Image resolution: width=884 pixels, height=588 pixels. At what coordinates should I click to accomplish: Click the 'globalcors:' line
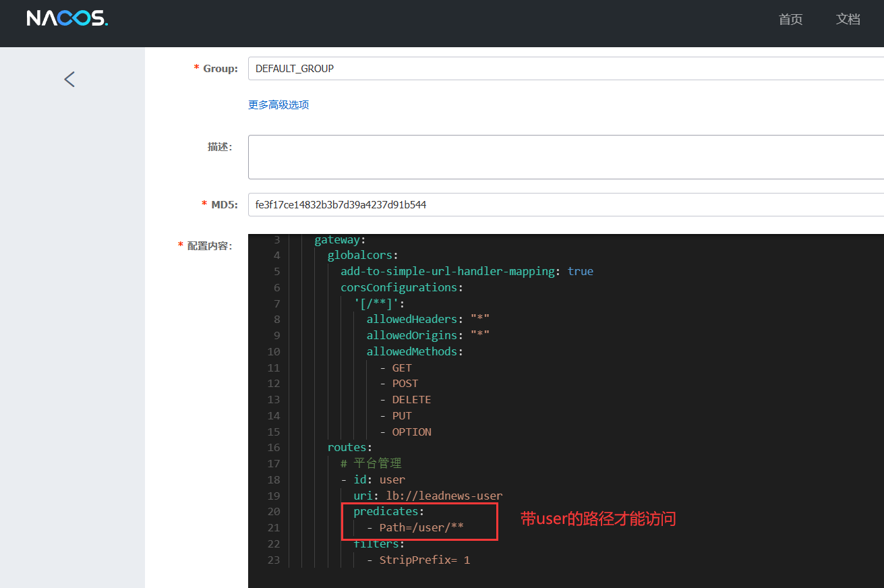363,255
